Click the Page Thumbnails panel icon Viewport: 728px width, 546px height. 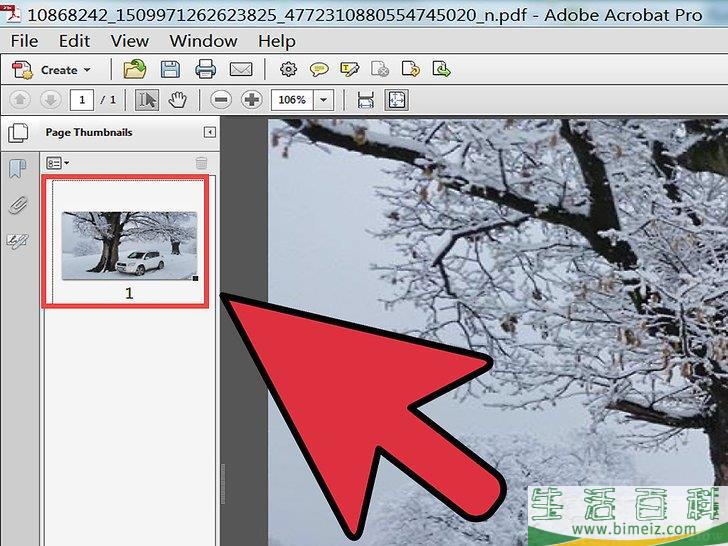tap(18, 133)
